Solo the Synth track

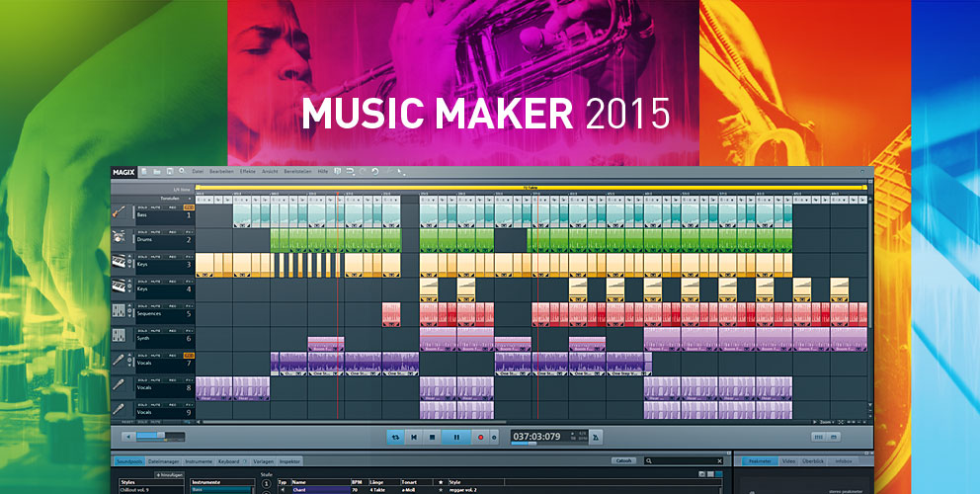point(141,331)
